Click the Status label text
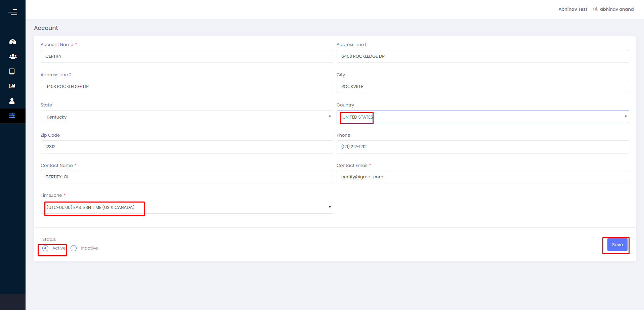The width and height of the screenshot is (644, 310). point(49,239)
